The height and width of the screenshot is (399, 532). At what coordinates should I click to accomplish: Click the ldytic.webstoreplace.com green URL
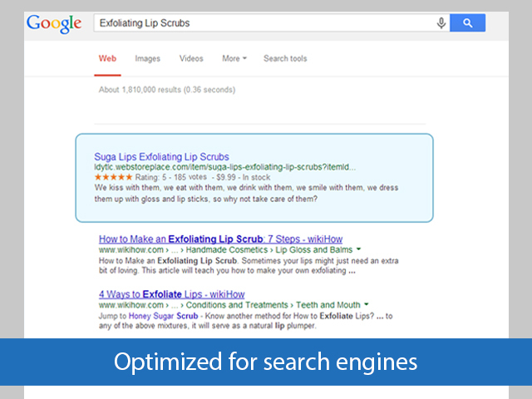[x=225, y=167]
